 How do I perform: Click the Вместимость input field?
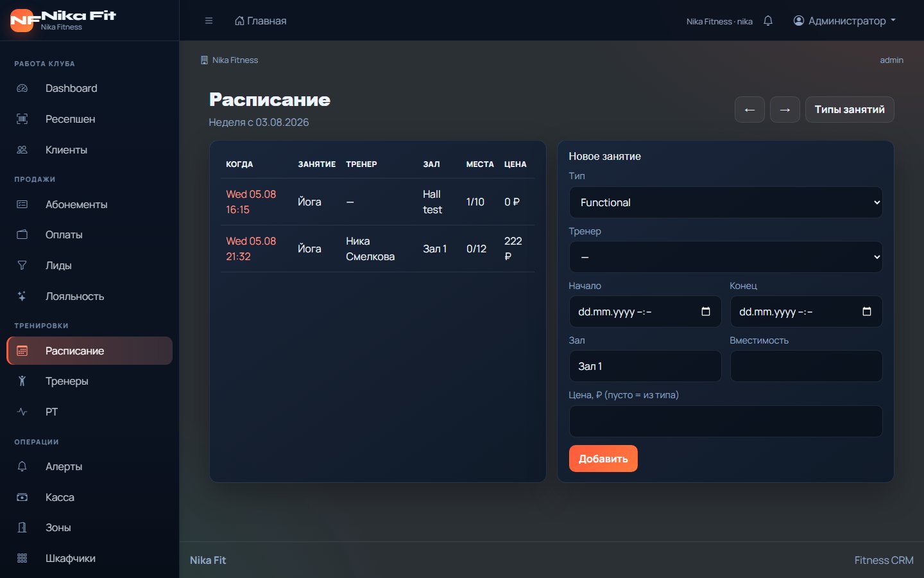tap(806, 366)
